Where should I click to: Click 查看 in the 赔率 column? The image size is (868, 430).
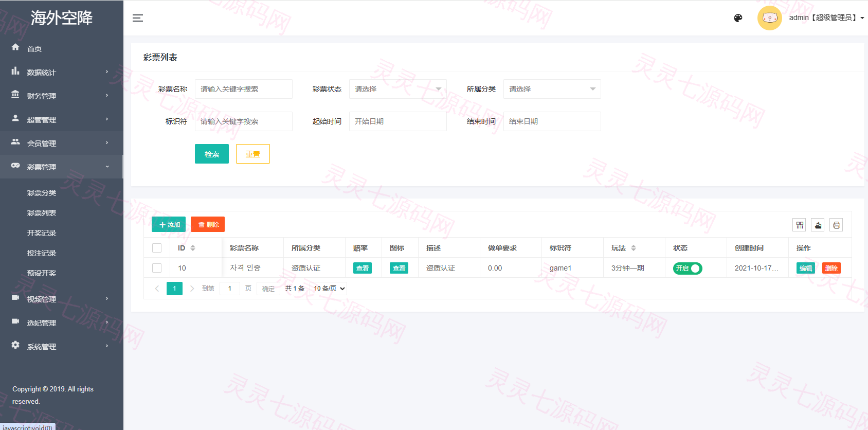363,268
